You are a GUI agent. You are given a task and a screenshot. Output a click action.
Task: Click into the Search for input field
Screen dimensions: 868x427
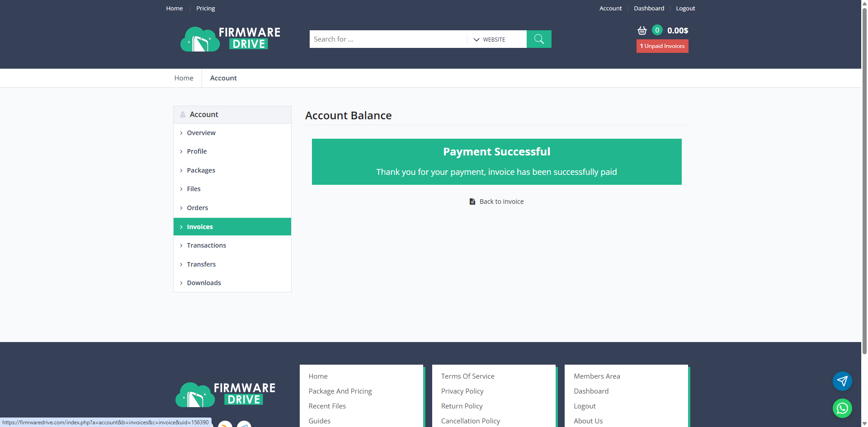click(x=388, y=39)
